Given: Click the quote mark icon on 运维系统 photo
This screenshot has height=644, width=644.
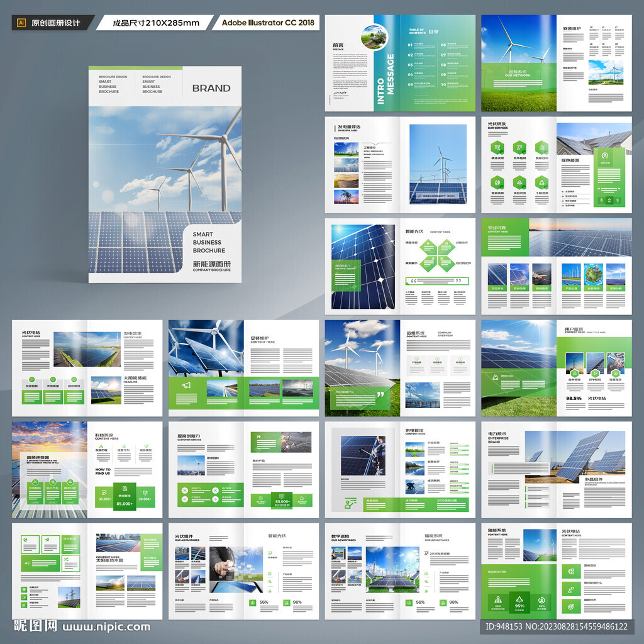Looking at the screenshot, I should [x=380, y=394].
